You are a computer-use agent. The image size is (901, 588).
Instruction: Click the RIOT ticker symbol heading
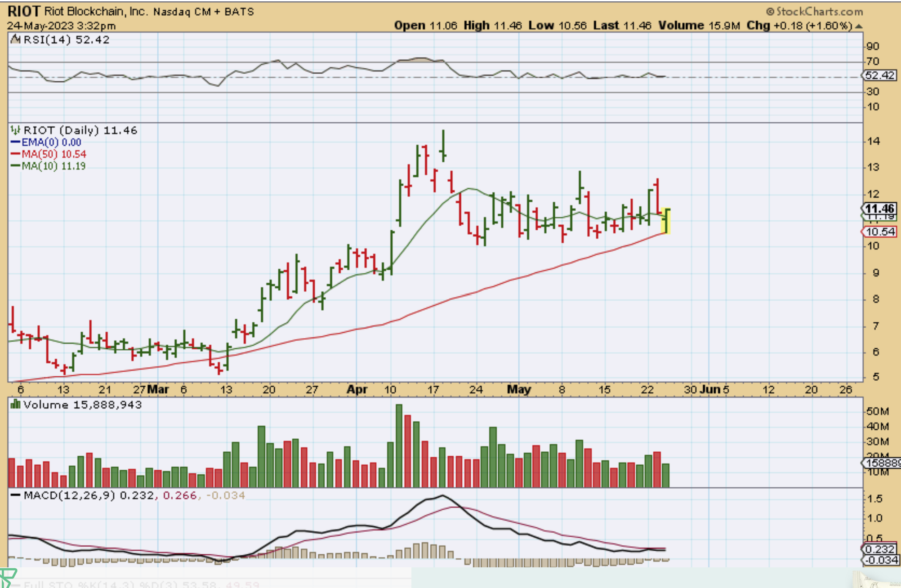point(24,11)
